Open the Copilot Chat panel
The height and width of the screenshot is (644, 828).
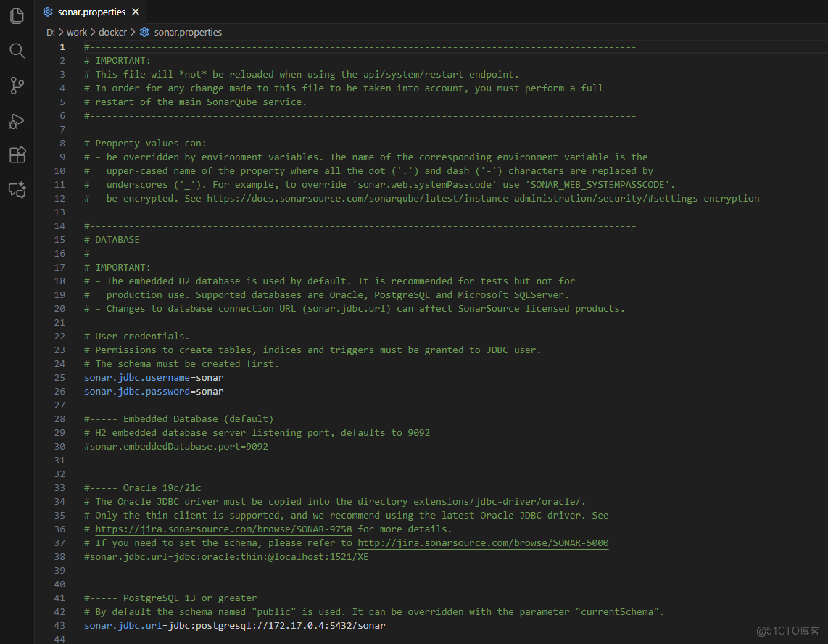16,190
